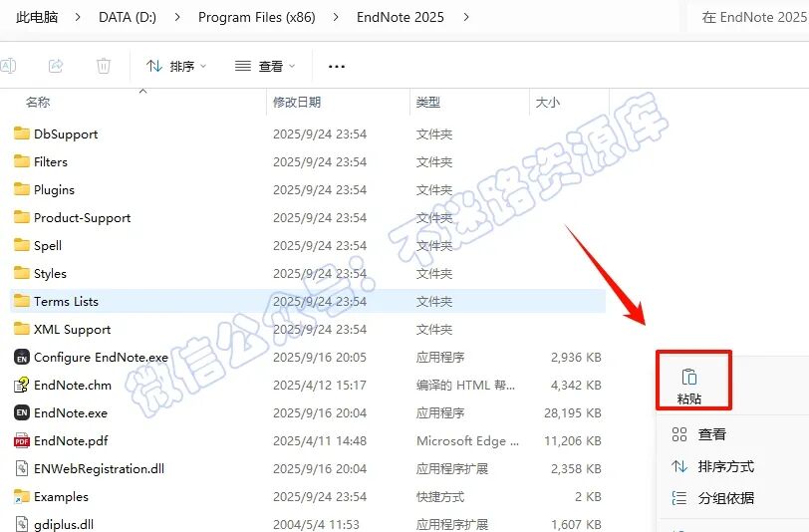This screenshot has width=809, height=532.
Task: Go to Program Files (x86) breadcrumb
Action: (x=256, y=17)
